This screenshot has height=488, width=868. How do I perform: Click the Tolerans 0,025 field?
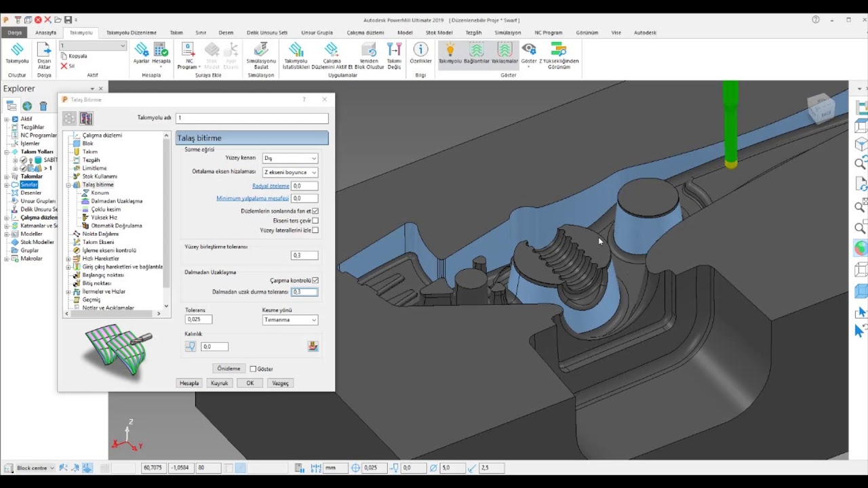click(199, 319)
